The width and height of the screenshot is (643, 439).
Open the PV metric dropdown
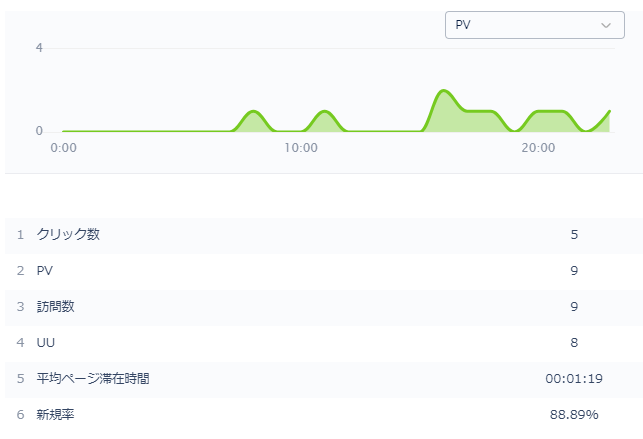pos(535,25)
